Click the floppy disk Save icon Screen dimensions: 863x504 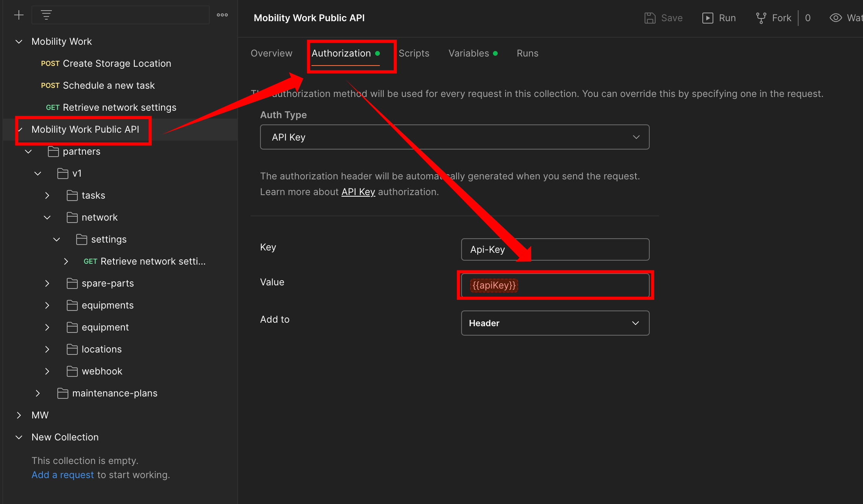650,18
